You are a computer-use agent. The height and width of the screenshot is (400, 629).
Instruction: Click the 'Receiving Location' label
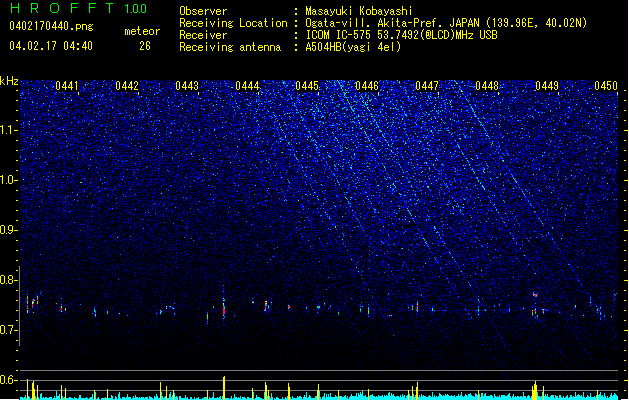click(x=233, y=23)
